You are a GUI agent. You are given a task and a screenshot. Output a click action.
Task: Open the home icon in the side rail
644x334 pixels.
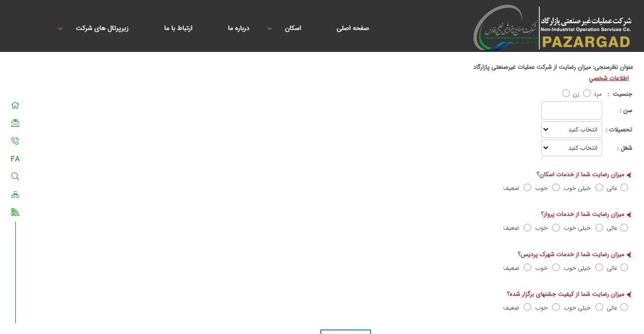click(15, 105)
